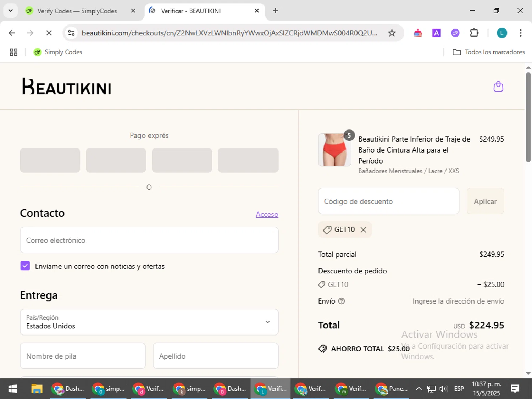This screenshot has width=532, height=399.
Task: Open the Windows notification center
Action: (515, 389)
